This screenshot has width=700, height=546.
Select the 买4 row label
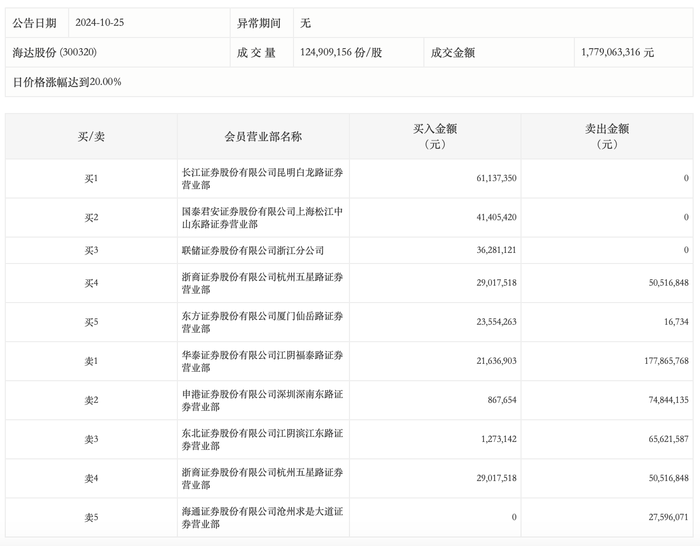91,283
